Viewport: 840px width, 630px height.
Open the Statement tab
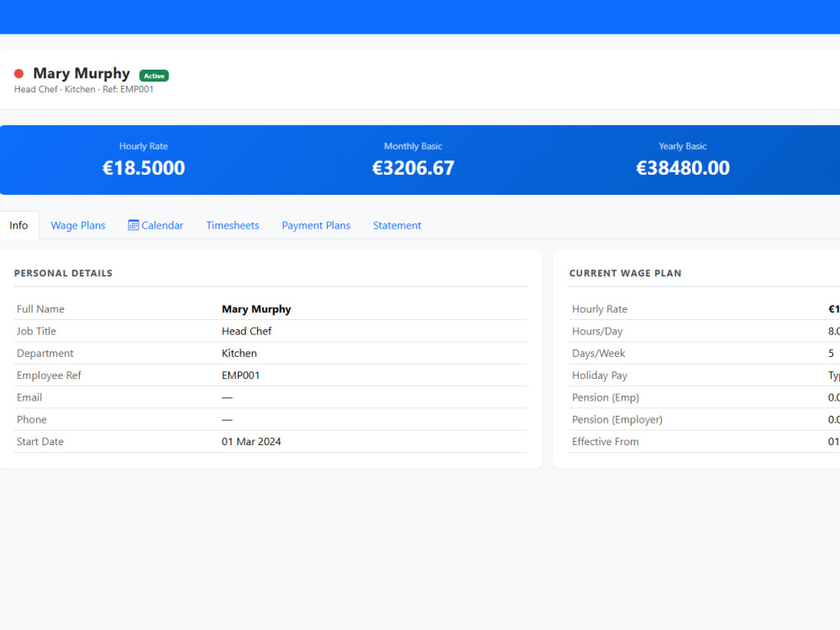click(397, 225)
